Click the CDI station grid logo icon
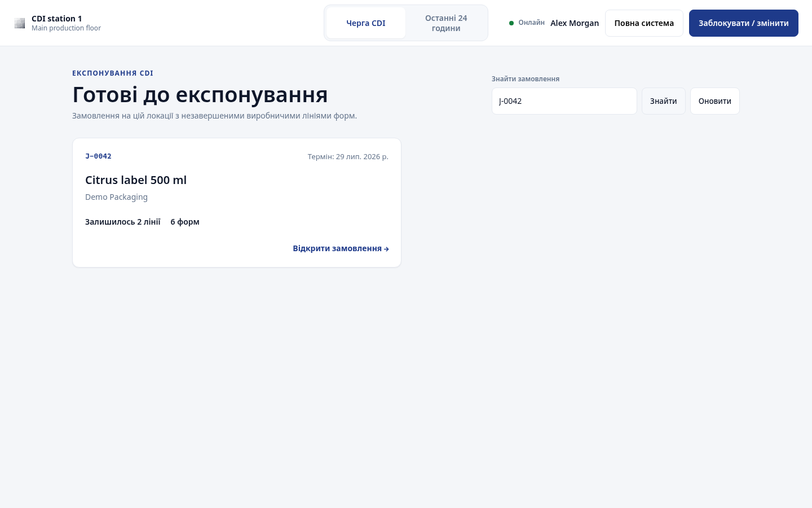The width and height of the screenshot is (812, 508). pyautogui.click(x=20, y=23)
